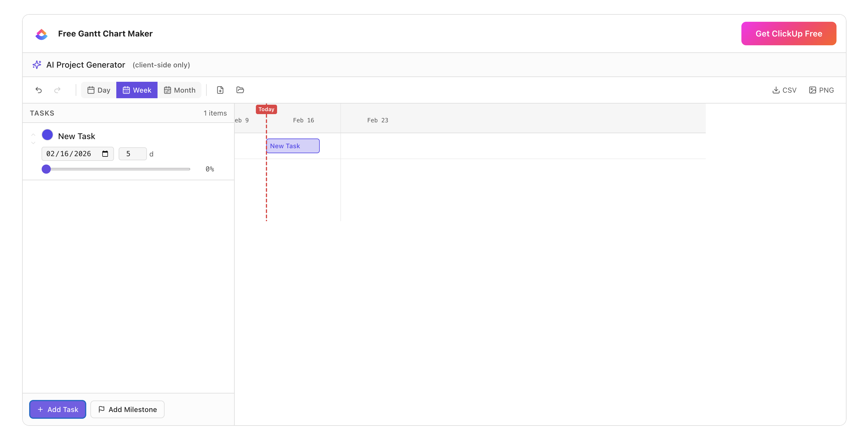Adjust the task progress slider
The width and height of the screenshot is (868, 447).
[x=47, y=169]
